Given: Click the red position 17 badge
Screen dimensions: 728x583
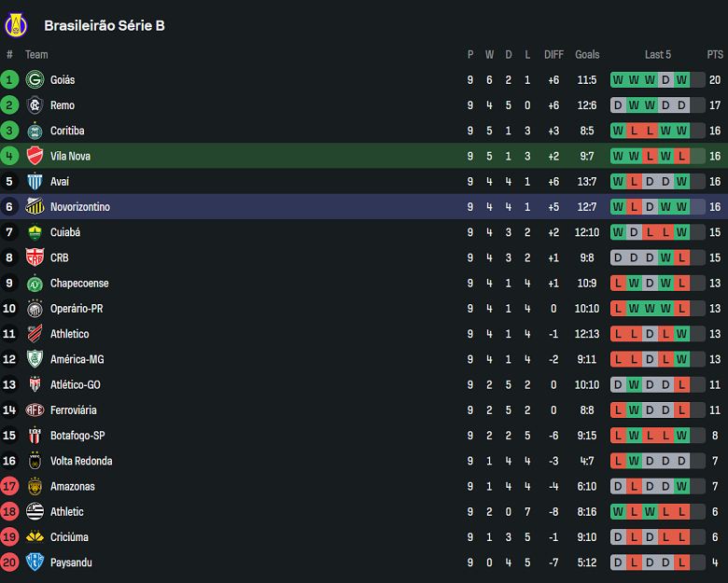Looking at the screenshot, I should [10, 486].
